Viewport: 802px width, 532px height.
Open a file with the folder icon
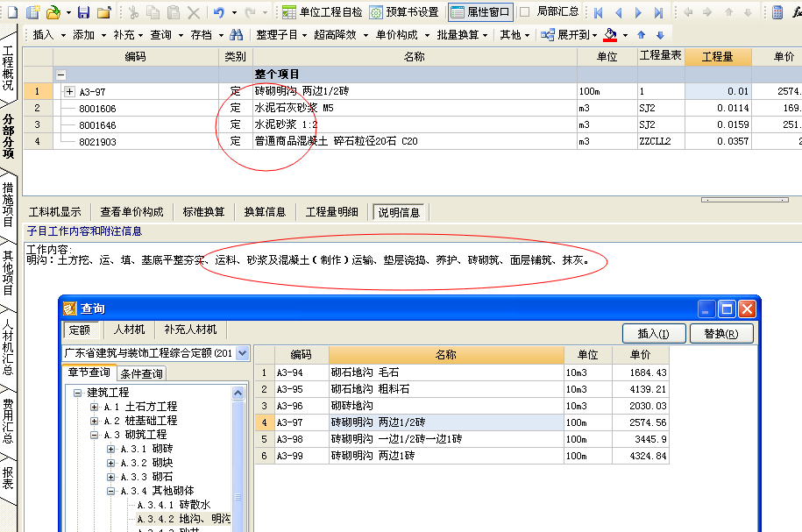point(53,12)
